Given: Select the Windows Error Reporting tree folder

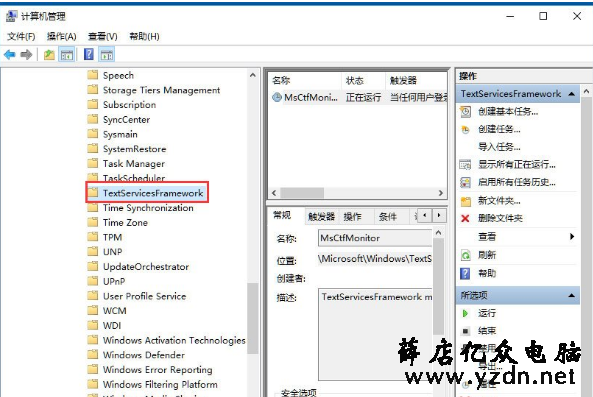Looking at the screenshot, I should pyautogui.click(x=157, y=369).
